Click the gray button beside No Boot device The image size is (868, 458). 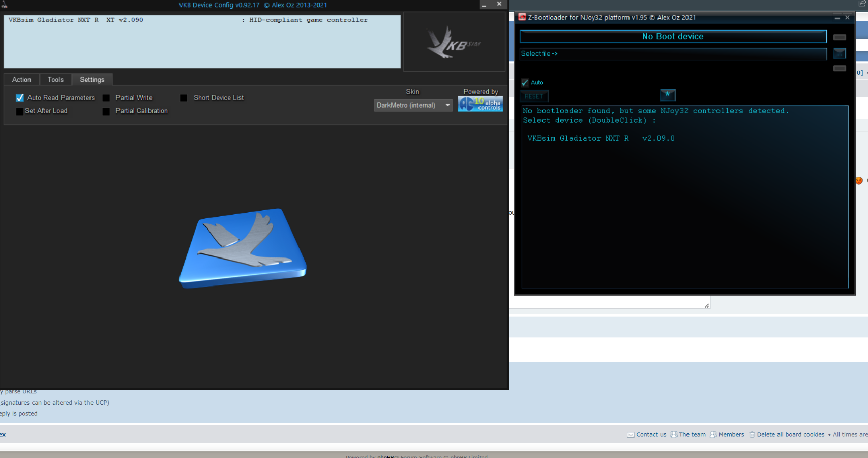click(840, 37)
